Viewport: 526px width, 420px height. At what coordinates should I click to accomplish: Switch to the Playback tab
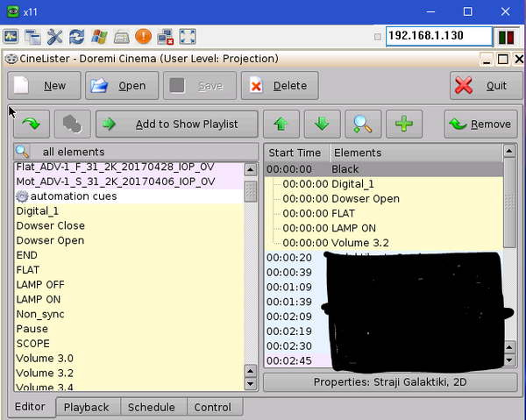pyautogui.click(x=87, y=408)
